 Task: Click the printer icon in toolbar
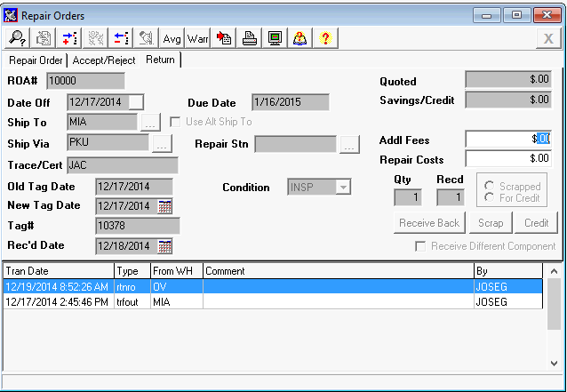[x=250, y=38]
